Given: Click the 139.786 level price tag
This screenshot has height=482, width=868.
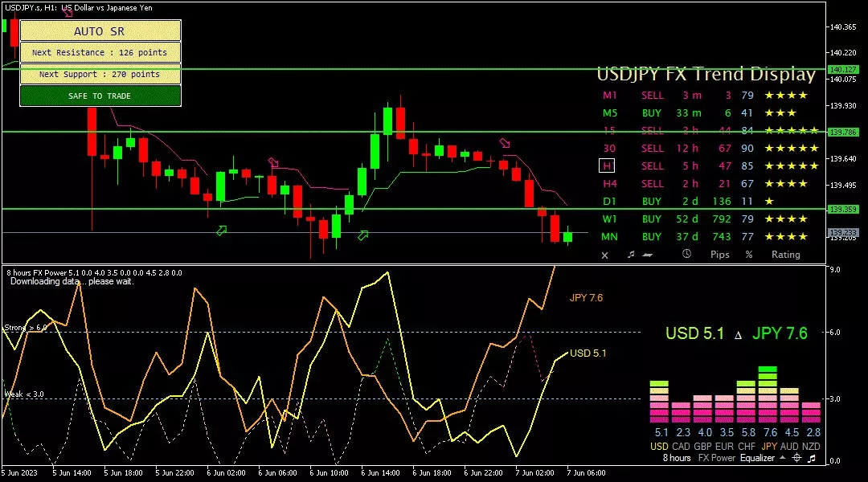Looking at the screenshot, I should (x=843, y=133).
